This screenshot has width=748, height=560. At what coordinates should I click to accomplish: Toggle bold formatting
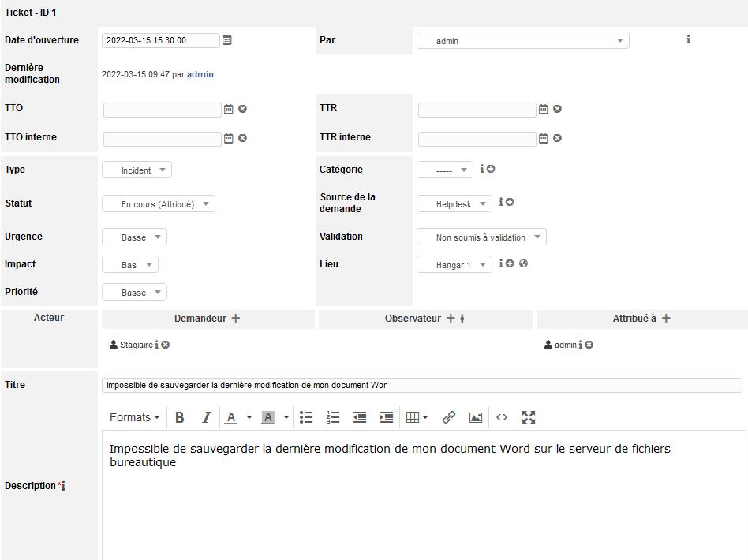click(180, 417)
